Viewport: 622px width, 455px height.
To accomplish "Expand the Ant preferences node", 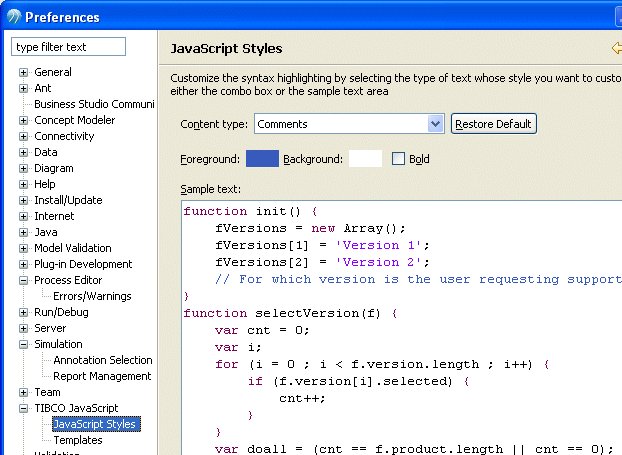I will pos(23,89).
